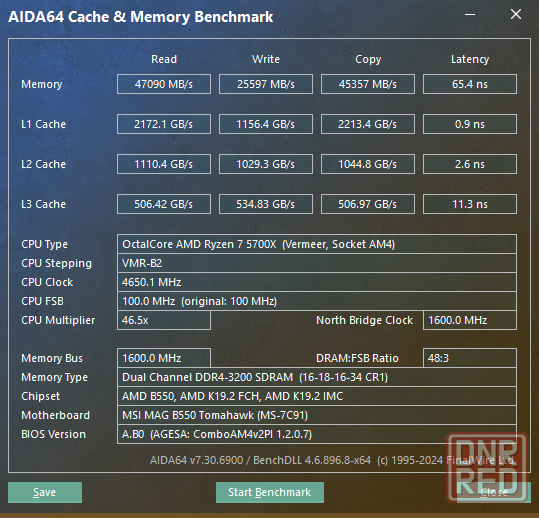Click BIOS Version value A.B0
Screen dimensions: 539x518
click(317, 434)
